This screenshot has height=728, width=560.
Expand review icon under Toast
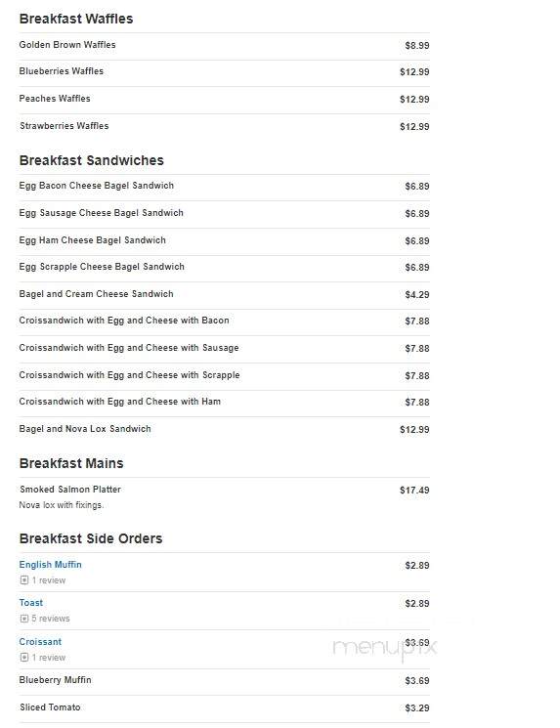pos(24,619)
